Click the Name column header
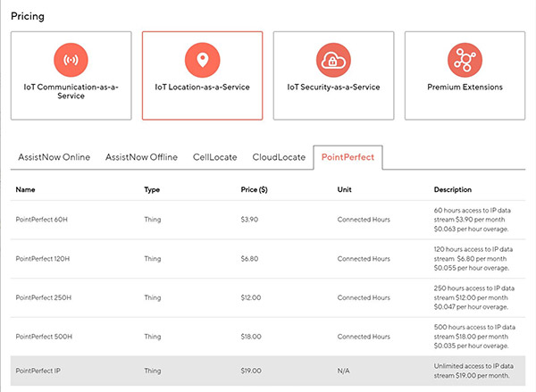Screen dimensions: 536x392 coord(25,189)
